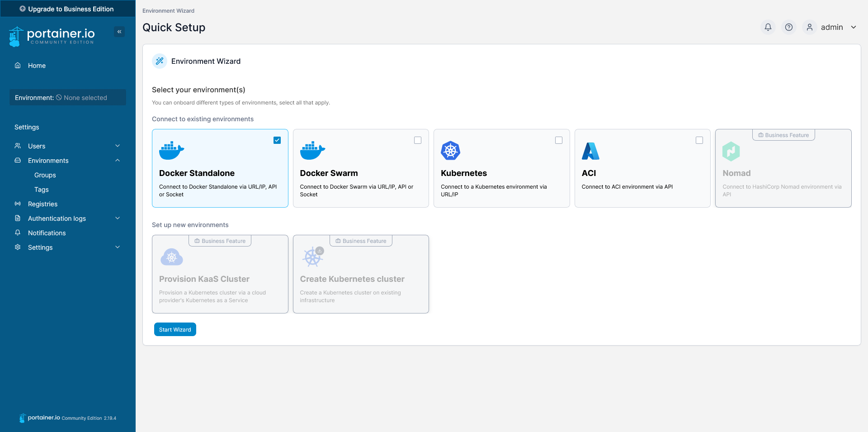868x432 pixels.
Task: Click the 'Set up new environments' label
Action: coord(190,225)
